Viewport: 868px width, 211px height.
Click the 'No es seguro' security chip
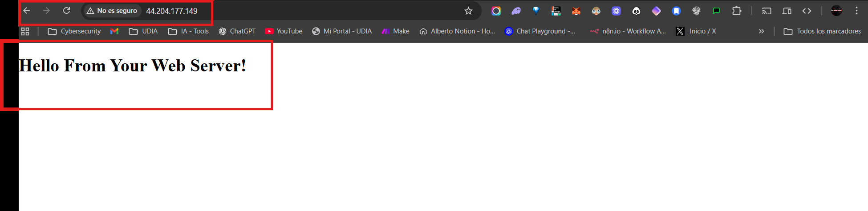pos(112,11)
